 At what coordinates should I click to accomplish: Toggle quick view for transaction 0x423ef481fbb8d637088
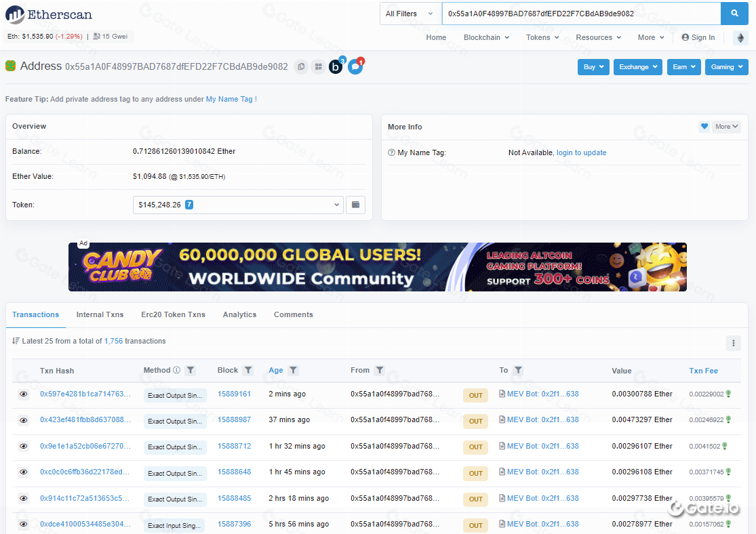tap(23, 420)
